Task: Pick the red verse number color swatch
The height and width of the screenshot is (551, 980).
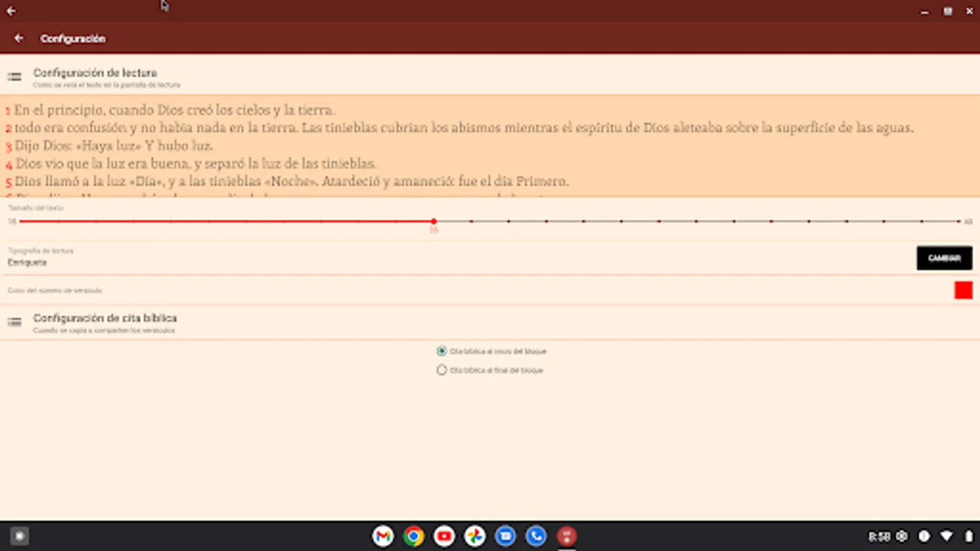Action: (x=963, y=290)
